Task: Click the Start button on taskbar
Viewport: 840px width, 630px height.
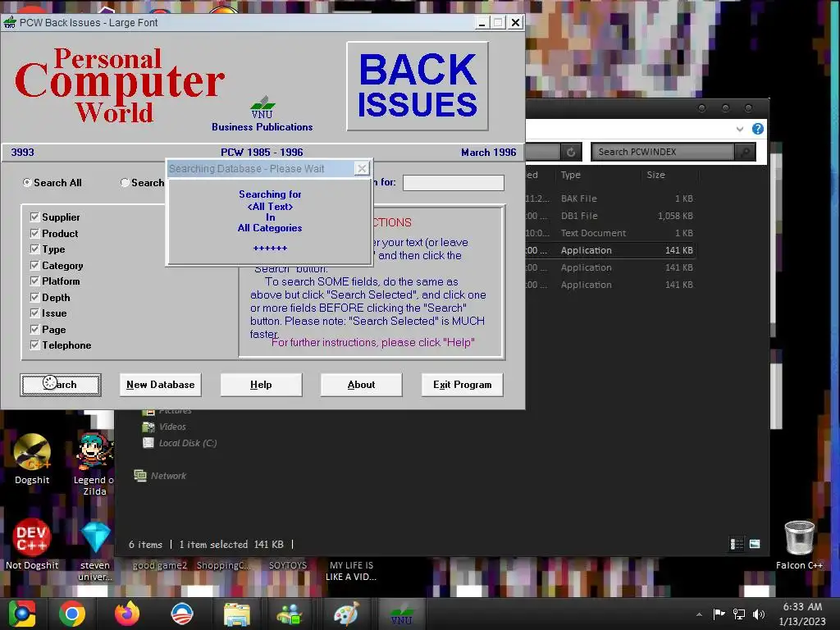Action: 22,614
